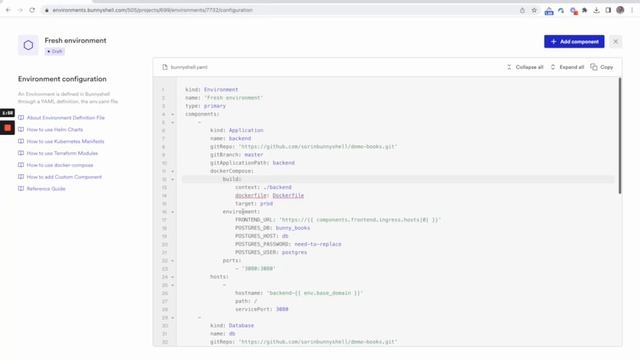Collapse the environment section fold arrow
640x360 pixels.
click(172, 212)
